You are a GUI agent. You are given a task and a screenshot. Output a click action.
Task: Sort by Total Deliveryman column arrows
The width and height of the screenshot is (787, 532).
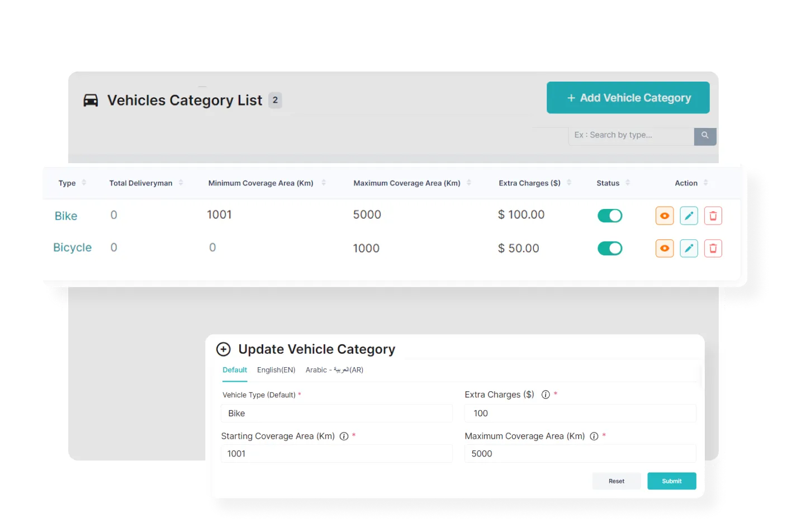coord(181,183)
